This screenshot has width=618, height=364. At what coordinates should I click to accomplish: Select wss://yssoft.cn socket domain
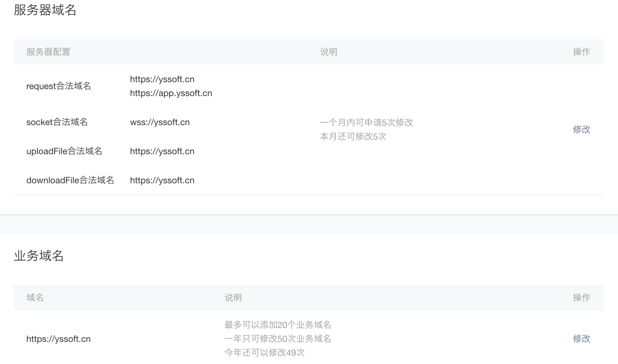pyautogui.click(x=160, y=122)
